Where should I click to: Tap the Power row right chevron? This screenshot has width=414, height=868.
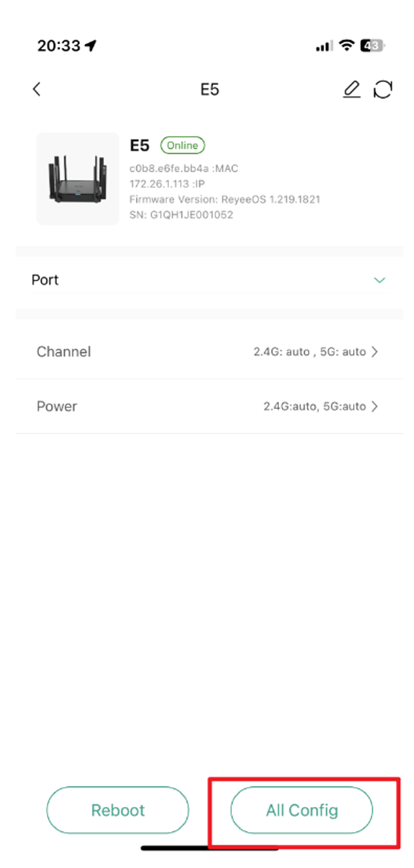point(375,406)
